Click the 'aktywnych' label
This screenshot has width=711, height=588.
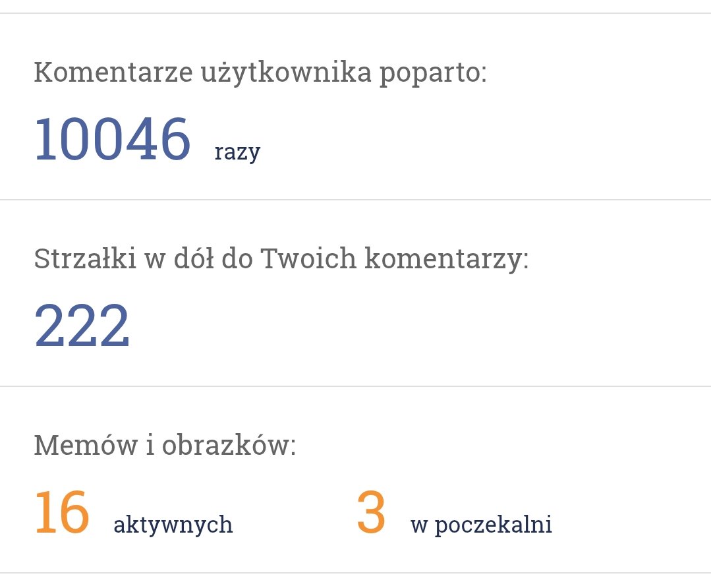(173, 525)
